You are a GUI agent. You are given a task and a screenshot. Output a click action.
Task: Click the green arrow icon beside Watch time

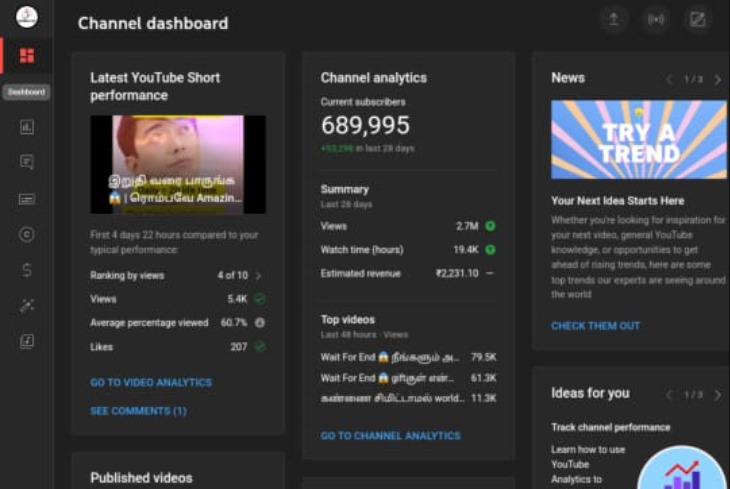click(490, 250)
